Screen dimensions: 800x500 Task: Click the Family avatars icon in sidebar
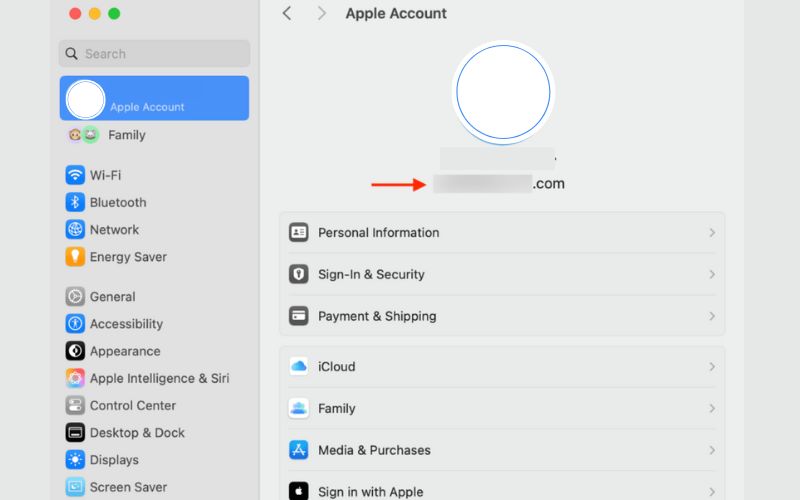tap(83, 135)
